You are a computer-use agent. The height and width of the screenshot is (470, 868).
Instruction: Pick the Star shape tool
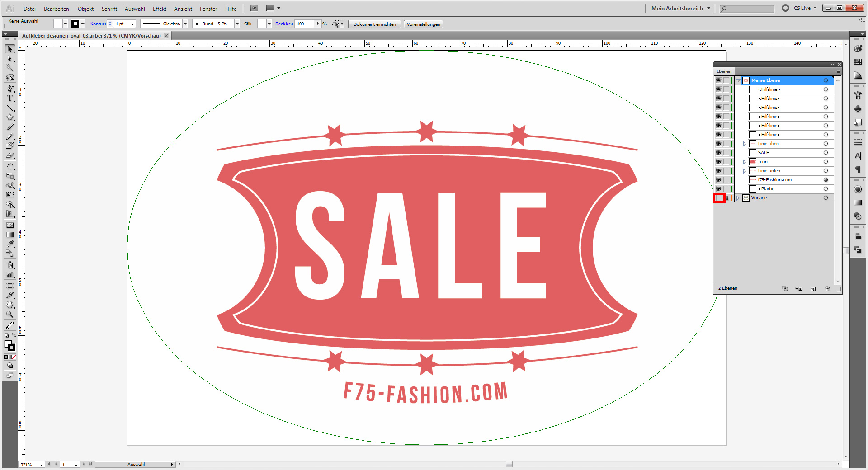(x=10, y=117)
